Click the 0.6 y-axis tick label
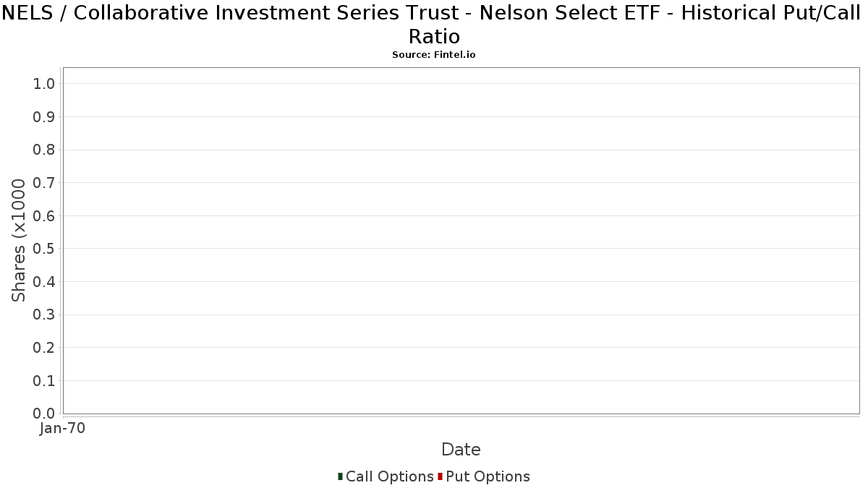The image size is (868, 488). (44, 216)
